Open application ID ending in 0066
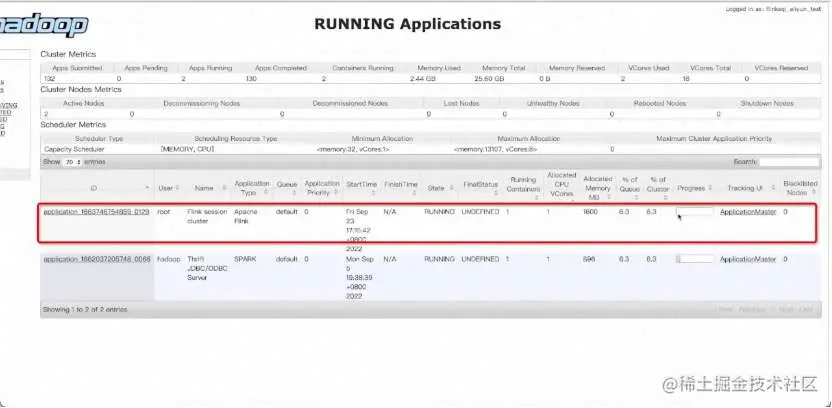Viewport: 832px width, 408px height. click(x=97, y=259)
